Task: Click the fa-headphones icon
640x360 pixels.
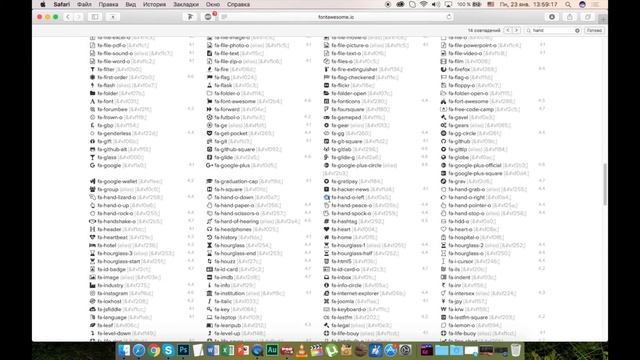Action: [x=209, y=229]
